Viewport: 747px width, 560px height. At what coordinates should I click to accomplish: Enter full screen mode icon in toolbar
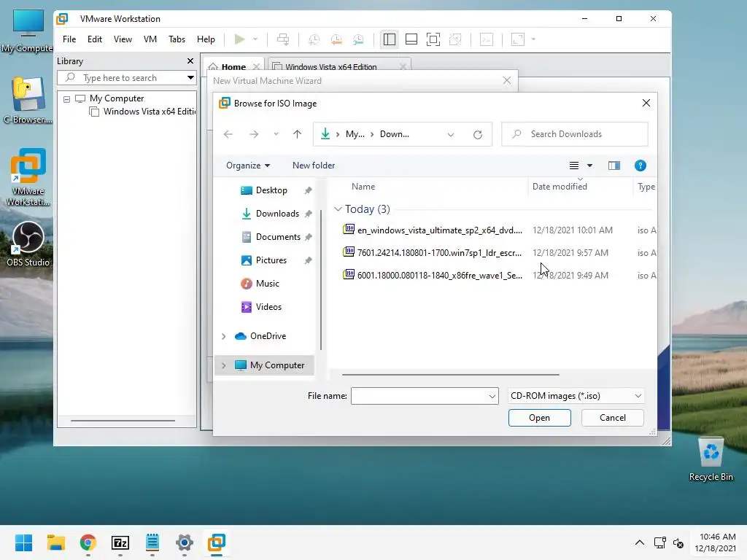(433, 39)
